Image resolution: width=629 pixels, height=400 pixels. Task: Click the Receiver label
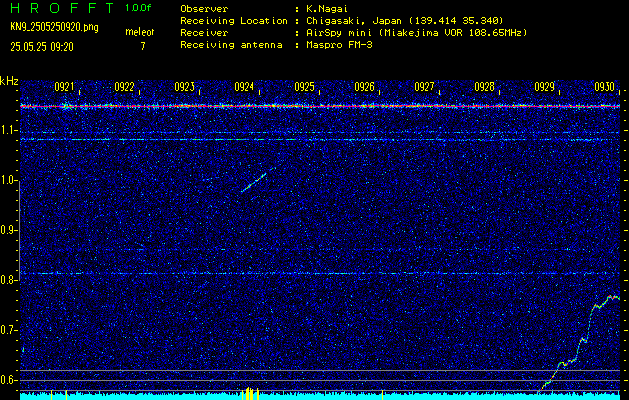[204, 32]
